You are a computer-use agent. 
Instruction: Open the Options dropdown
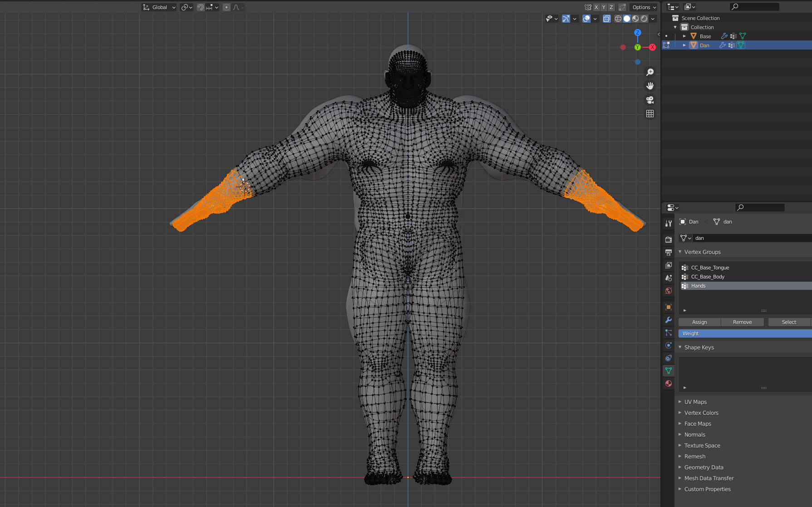(644, 7)
